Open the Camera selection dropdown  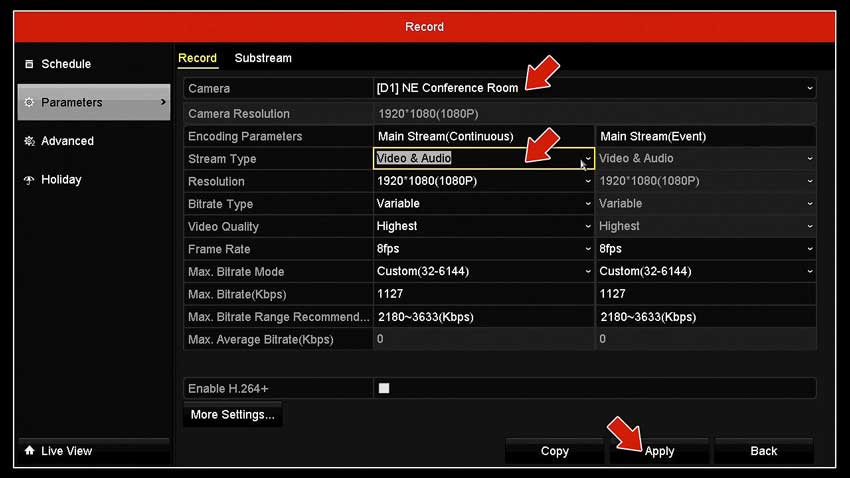595,88
